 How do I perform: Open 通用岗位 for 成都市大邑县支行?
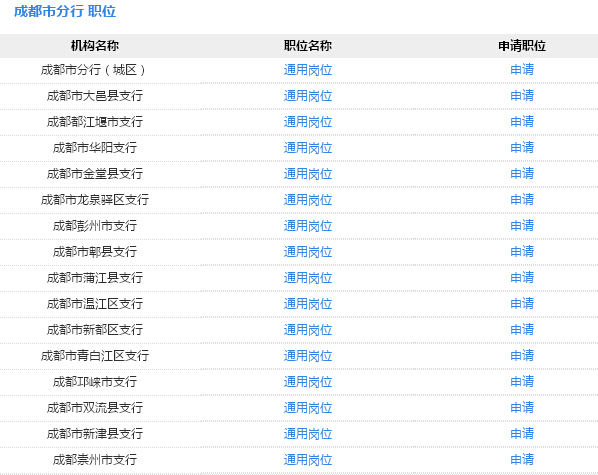coord(308,96)
